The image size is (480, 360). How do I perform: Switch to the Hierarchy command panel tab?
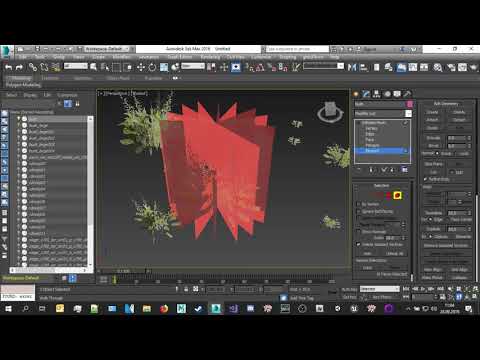tap(377, 94)
